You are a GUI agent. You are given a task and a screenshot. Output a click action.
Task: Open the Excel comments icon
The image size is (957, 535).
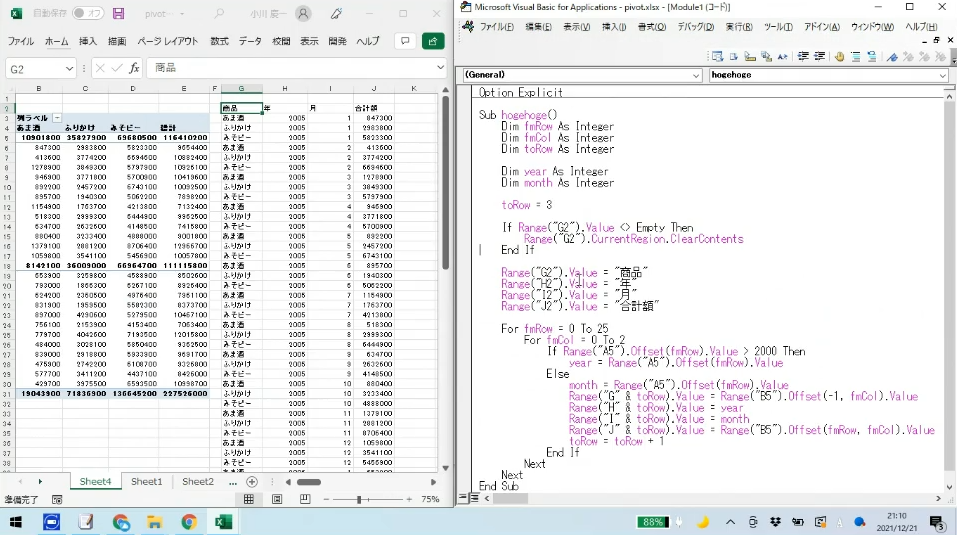(x=405, y=41)
